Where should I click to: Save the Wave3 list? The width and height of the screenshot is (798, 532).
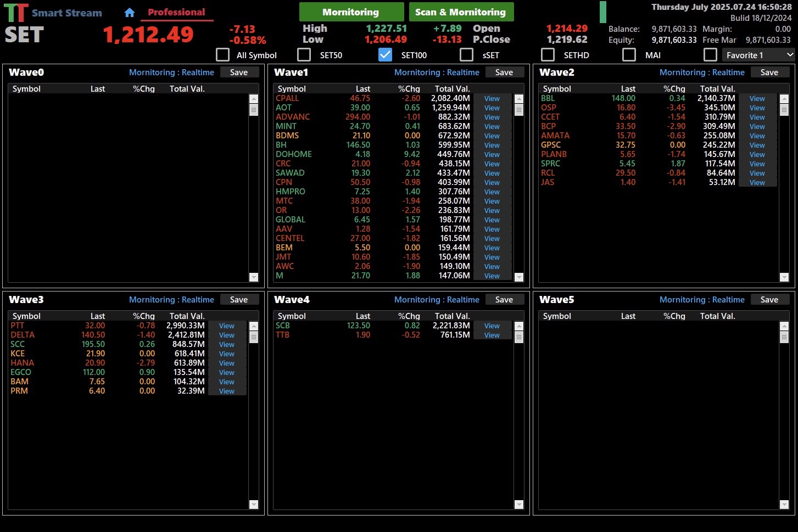(x=239, y=299)
